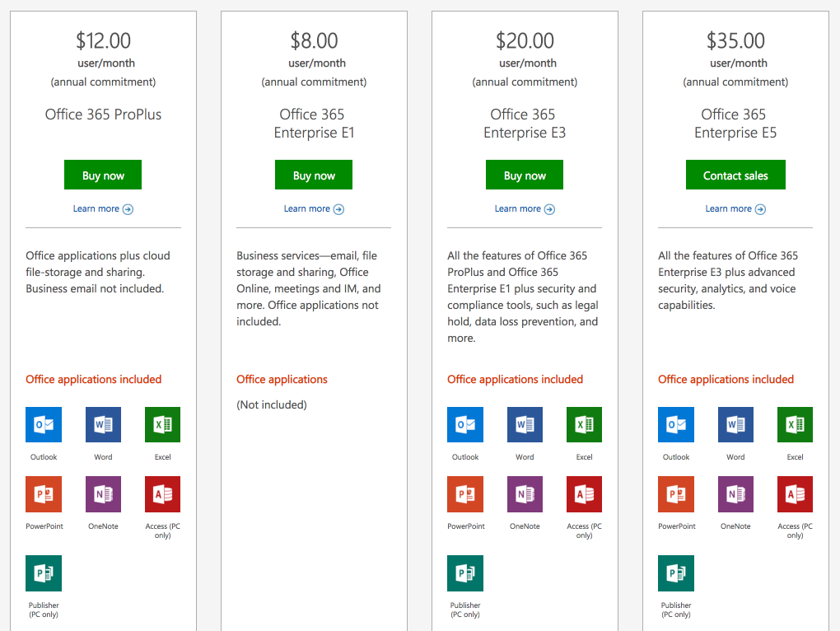The height and width of the screenshot is (631, 840).
Task: Click the Outlook icon under Office 365 ProPlus
Action: 44,424
